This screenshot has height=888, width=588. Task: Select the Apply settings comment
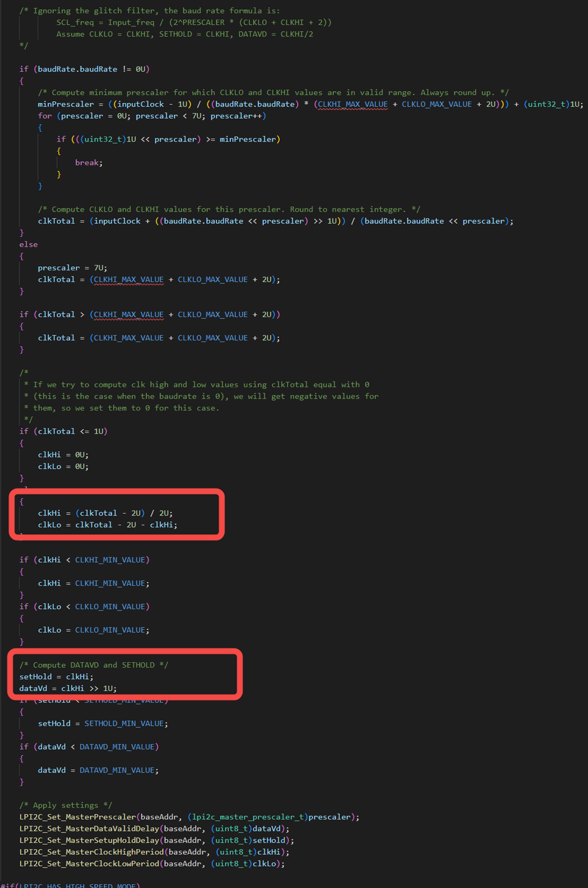(x=66, y=805)
